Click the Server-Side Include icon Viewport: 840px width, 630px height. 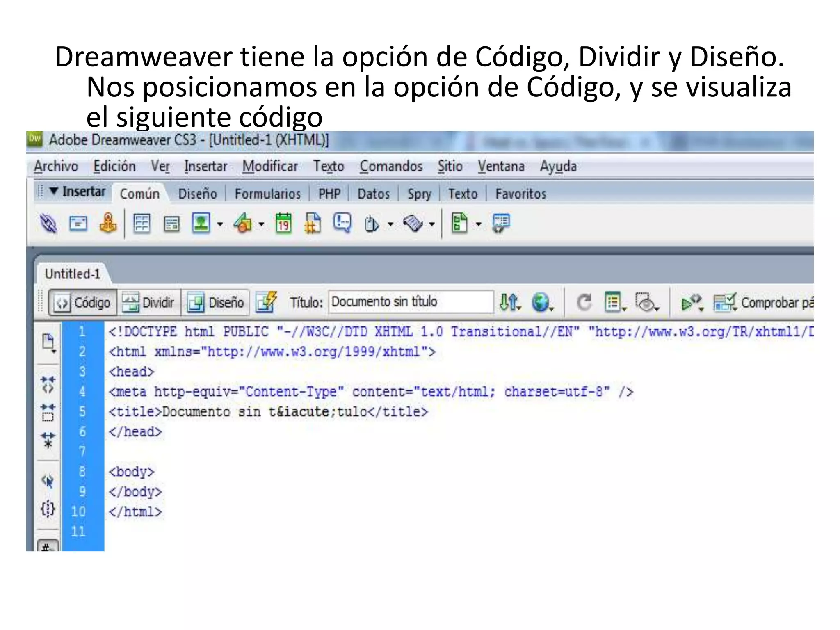point(313,224)
